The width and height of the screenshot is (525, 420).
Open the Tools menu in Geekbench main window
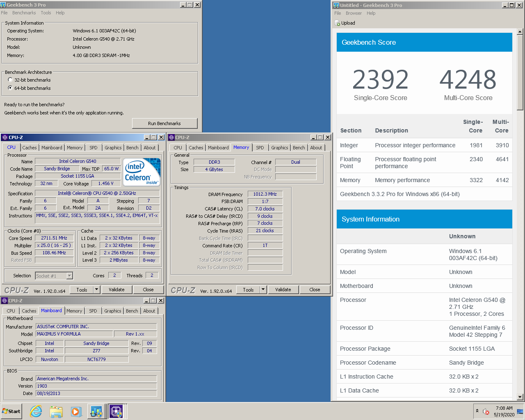(x=46, y=13)
